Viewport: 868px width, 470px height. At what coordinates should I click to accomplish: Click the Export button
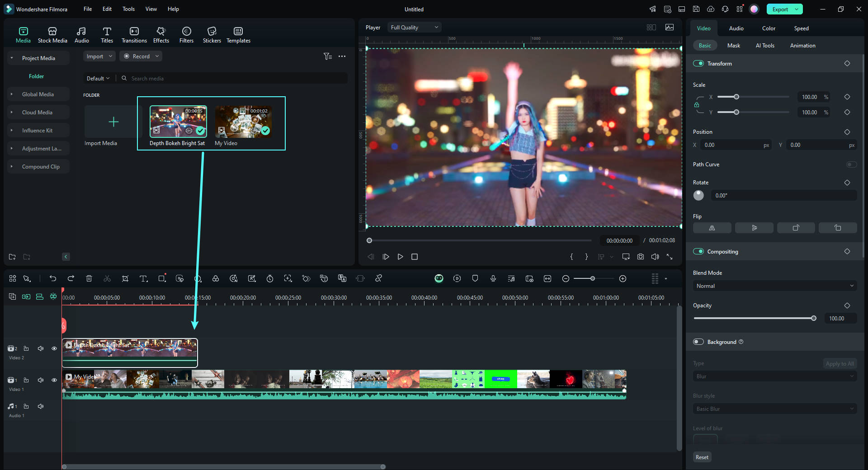click(780, 9)
